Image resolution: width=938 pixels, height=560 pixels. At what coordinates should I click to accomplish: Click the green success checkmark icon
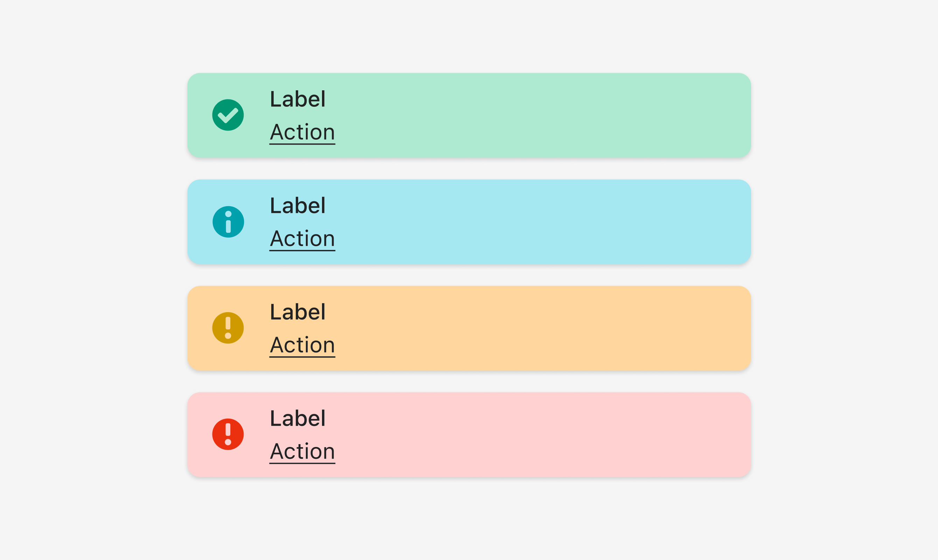point(228,115)
